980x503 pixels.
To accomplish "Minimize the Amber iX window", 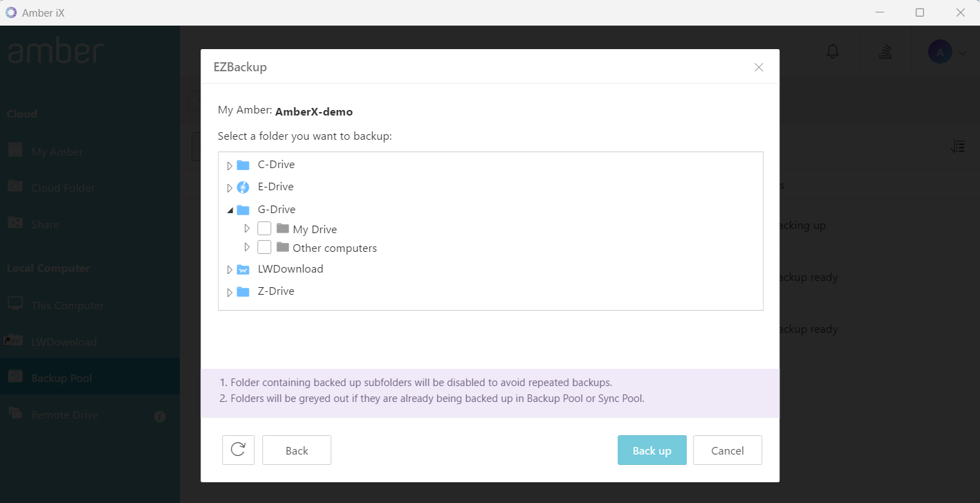I will pos(880,12).
